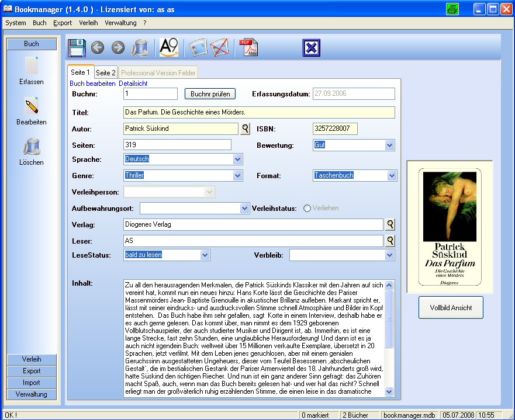The image size is (515, 420).
Task: Open the Verwaltung menu
Action: 120,23
